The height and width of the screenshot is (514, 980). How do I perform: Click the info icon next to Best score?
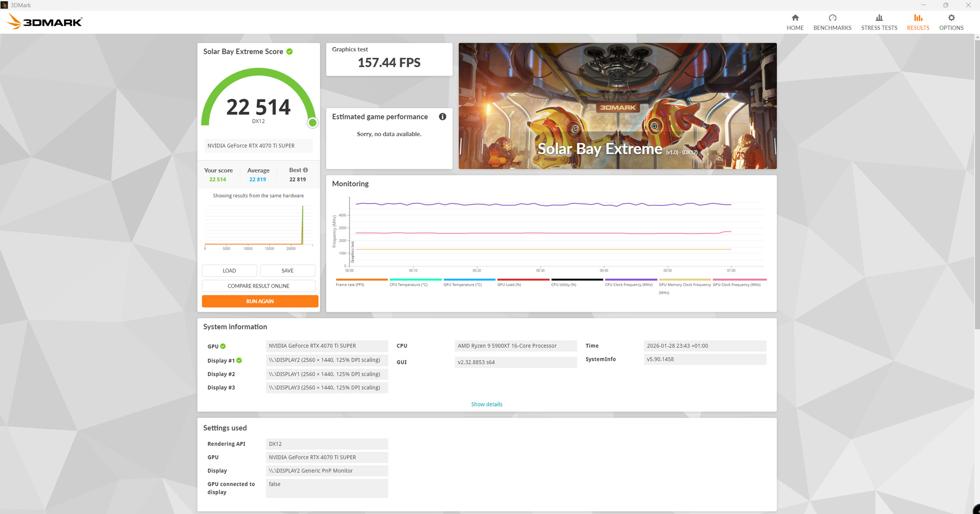point(304,170)
